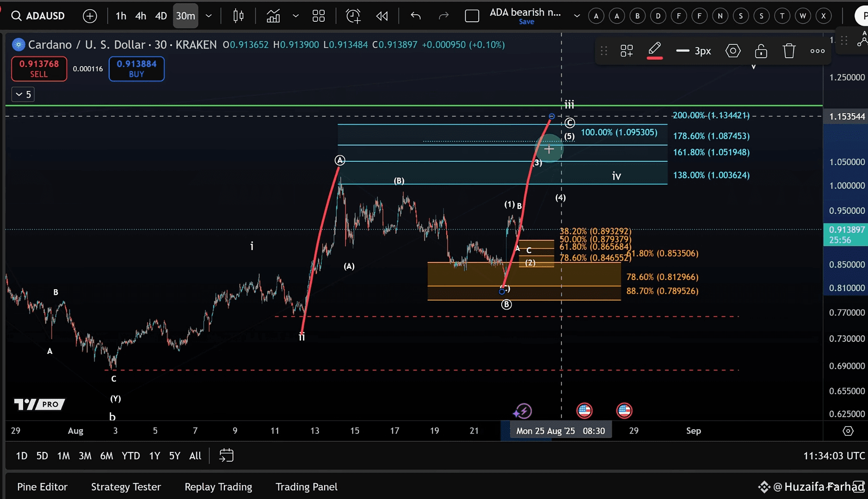Click the X watchlist shortcut circle

pos(824,16)
